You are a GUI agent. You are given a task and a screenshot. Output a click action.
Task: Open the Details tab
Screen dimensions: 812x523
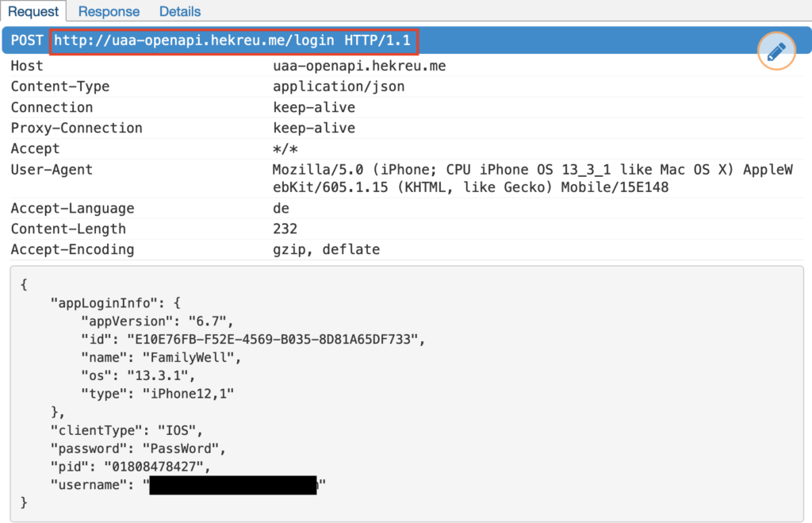coord(180,12)
